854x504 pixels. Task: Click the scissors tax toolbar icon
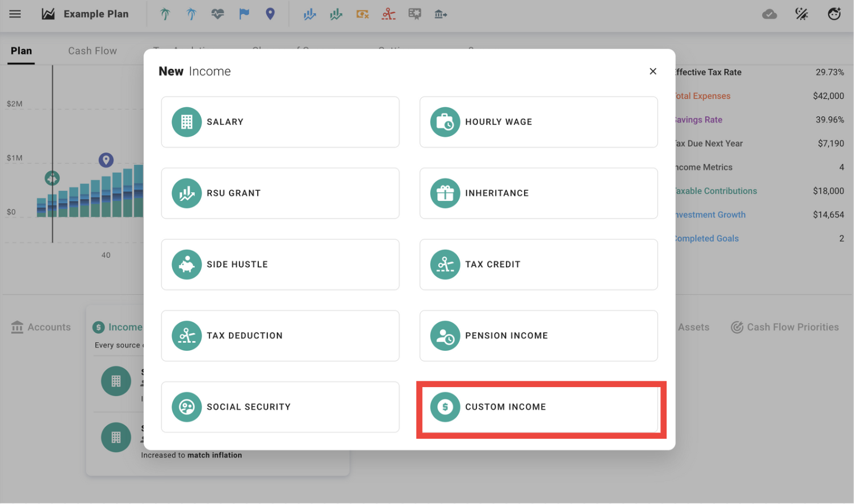(389, 14)
